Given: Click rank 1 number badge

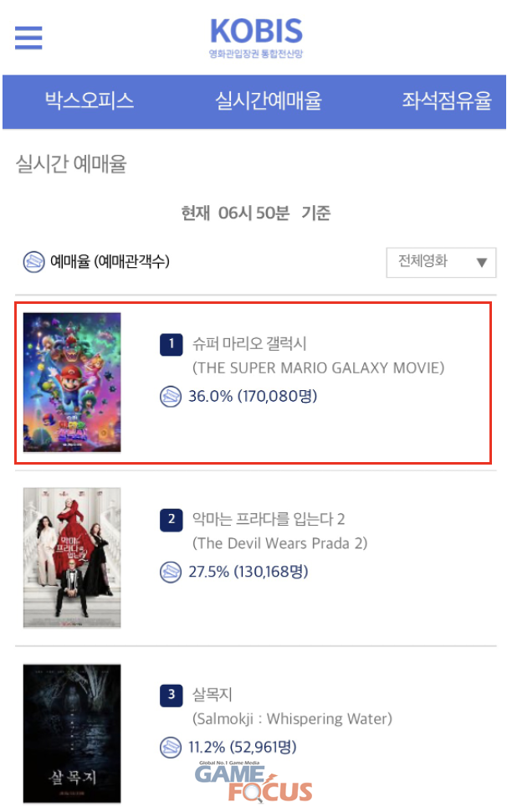Looking at the screenshot, I should point(172,344).
